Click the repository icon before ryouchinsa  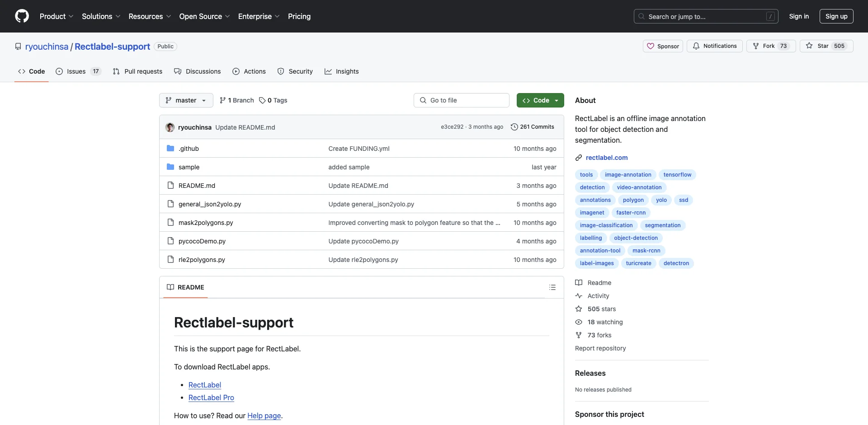[x=18, y=47]
